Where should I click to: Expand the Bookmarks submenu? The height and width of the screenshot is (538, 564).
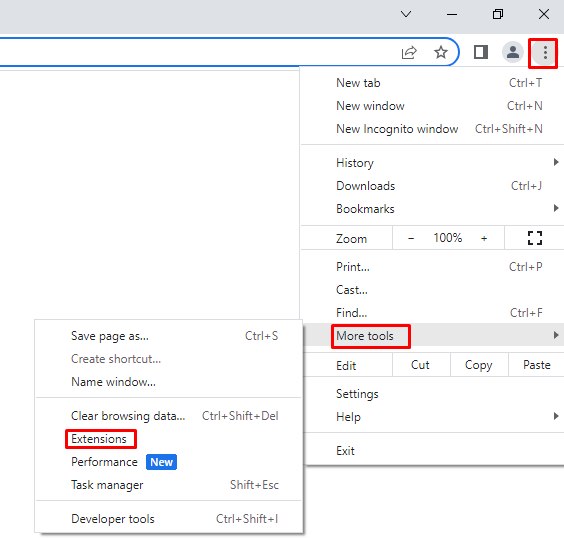point(432,209)
